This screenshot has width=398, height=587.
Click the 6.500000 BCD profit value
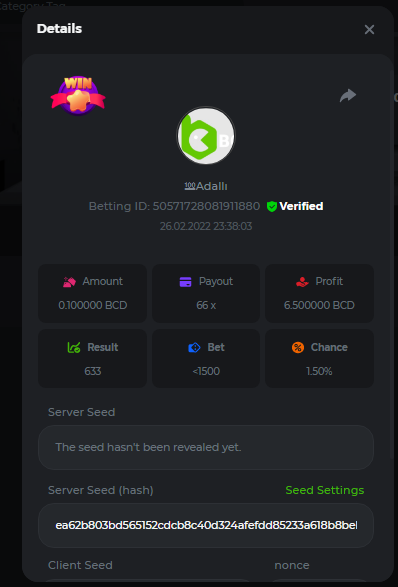319,305
